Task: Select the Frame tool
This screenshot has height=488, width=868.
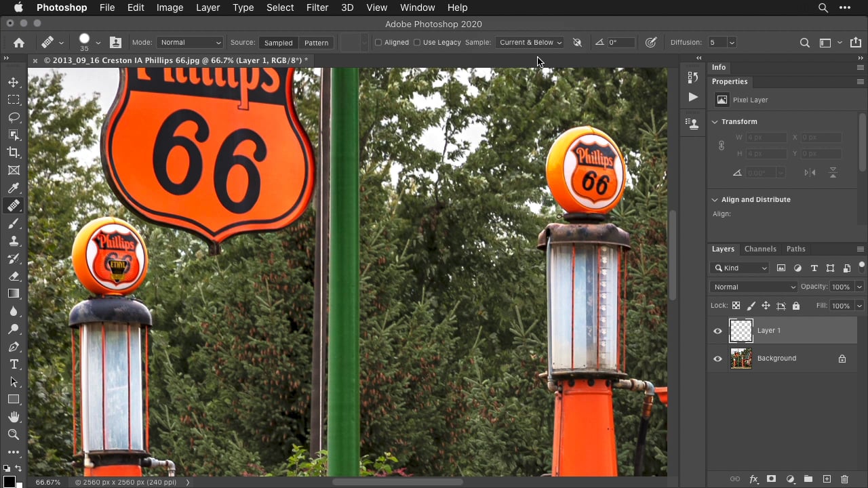Action: pyautogui.click(x=14, y=170)
